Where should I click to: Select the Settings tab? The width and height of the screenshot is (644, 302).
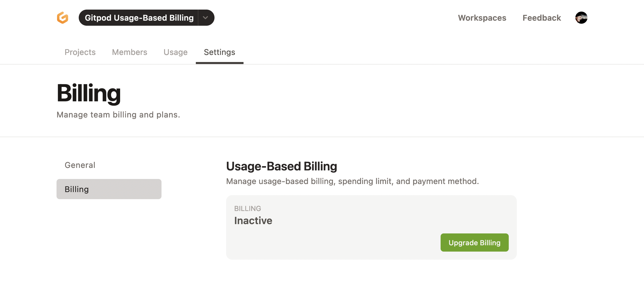pyautogui.click(x=219, y=52)
